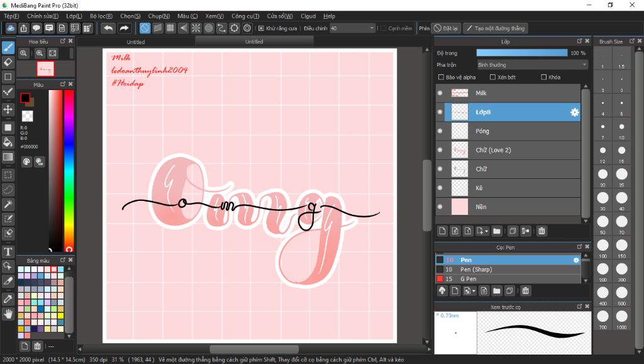The height and width of the screenshot is (364, 644).
Task: Adjust Độ trong opacity slider
Action: click(521, 53)
